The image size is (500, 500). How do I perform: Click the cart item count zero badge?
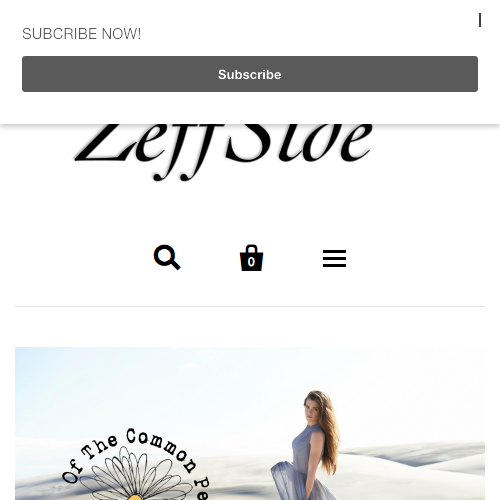pyautogui.click(x=251, y=262)
